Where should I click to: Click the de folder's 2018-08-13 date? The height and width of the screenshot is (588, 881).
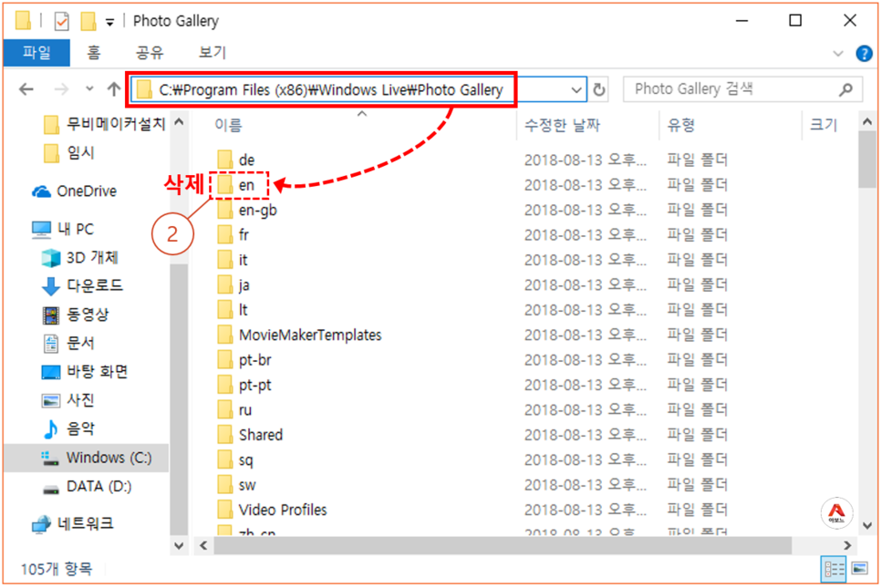586,160
